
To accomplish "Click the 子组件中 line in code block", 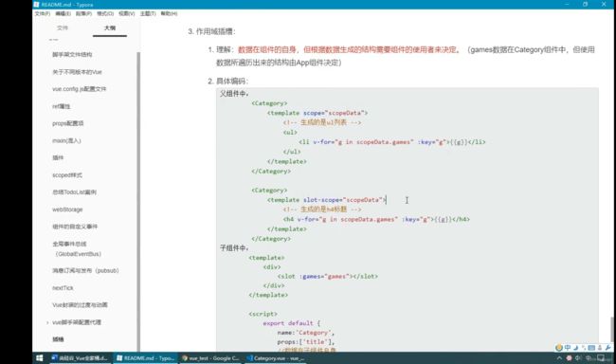I will 234,248.
